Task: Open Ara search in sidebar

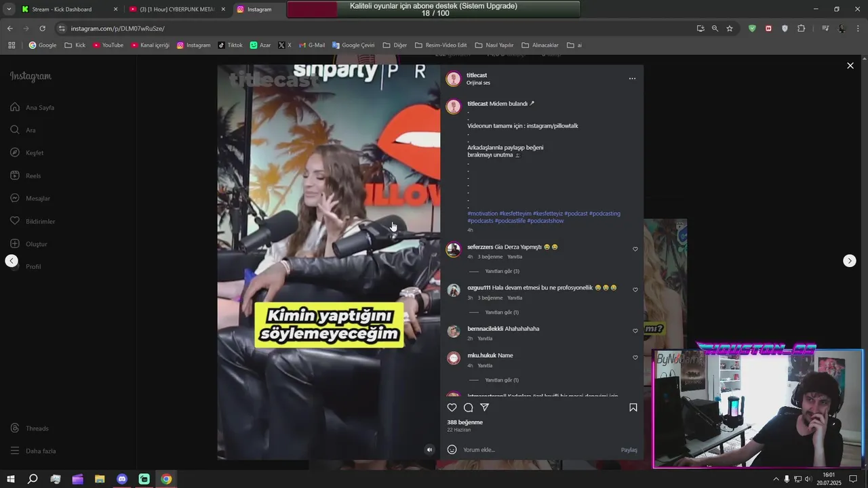Action: point(23,130)
